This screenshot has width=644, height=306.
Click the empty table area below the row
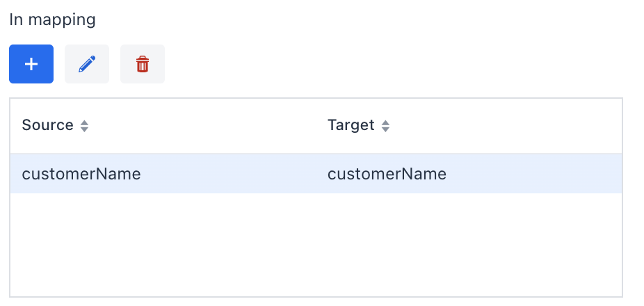[x=316, y=245]
